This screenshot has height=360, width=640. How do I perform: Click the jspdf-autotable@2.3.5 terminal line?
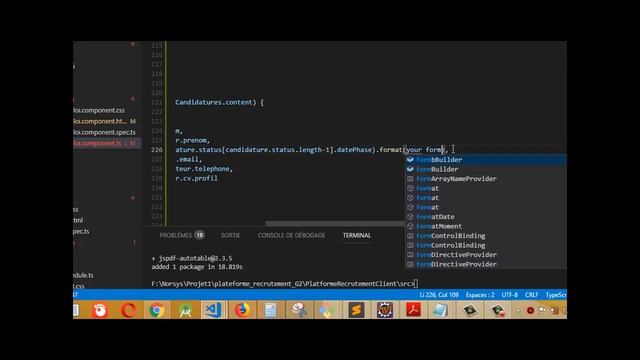coord(192,258)
